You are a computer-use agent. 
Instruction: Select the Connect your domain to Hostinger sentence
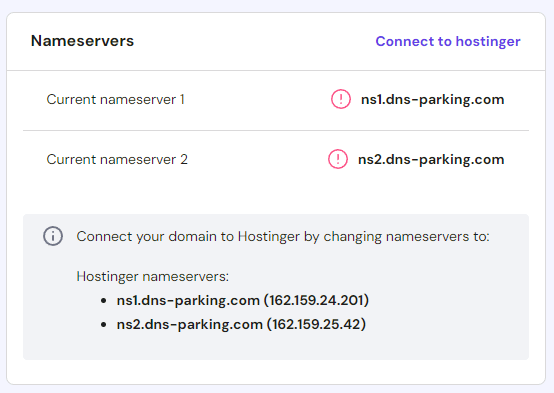(x=283, y=236)
